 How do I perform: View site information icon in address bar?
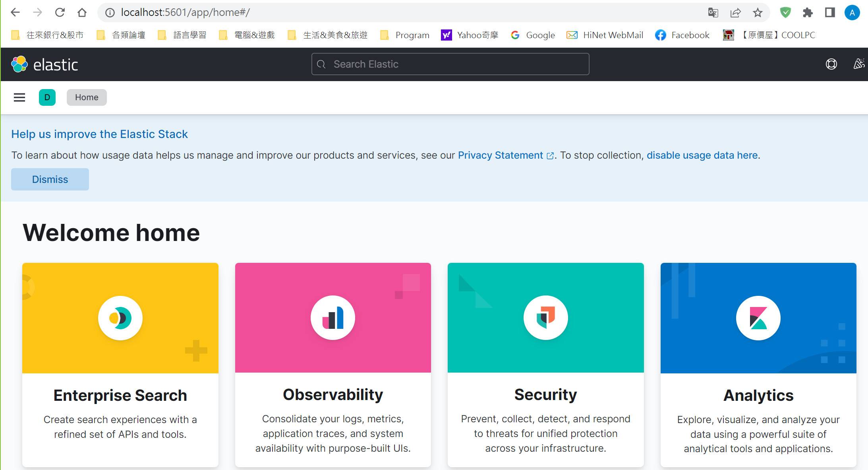tap(110, 13)
